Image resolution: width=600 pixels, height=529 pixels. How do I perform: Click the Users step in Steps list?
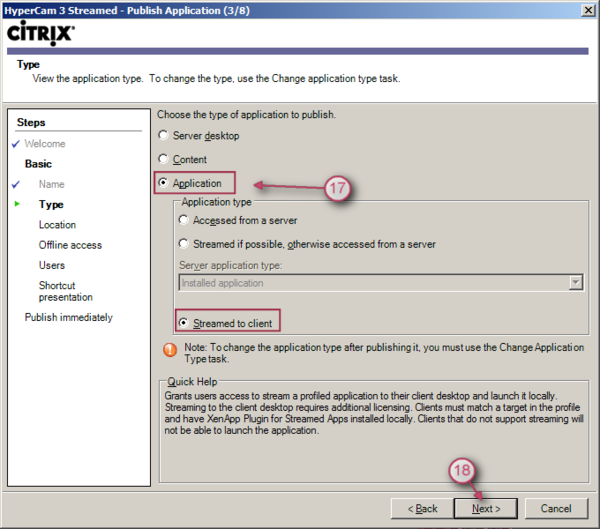pyautogui.click(x=52, y=265)
